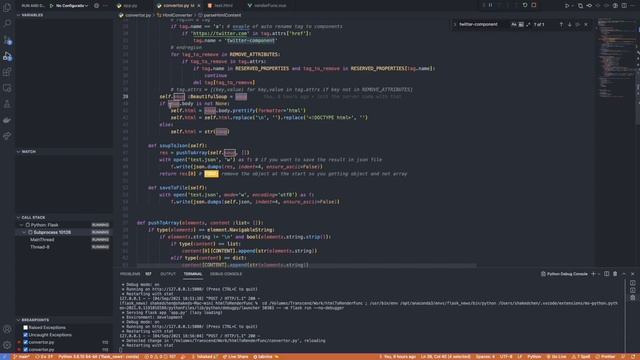Open the No Configurations launch dropdown

pyautogui.click(x=71, y=6)
